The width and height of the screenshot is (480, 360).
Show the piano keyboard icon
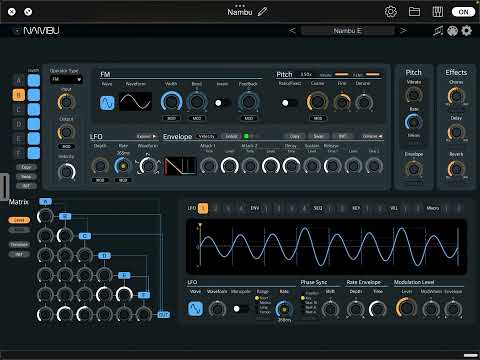[437, 12]
